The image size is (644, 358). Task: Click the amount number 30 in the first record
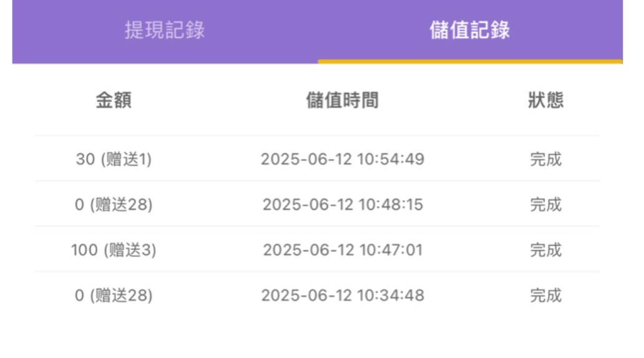84,160
